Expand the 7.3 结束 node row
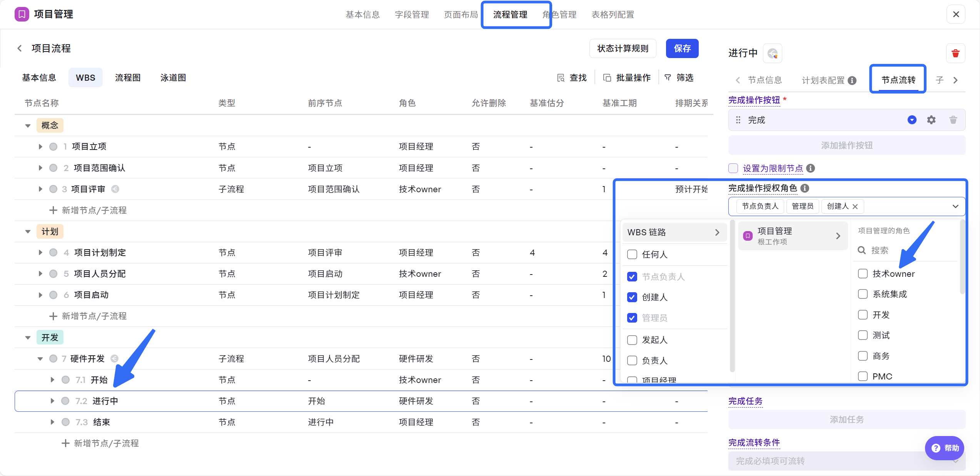The height and width of the screenshot is (476, 980). (x=52, y=422)
